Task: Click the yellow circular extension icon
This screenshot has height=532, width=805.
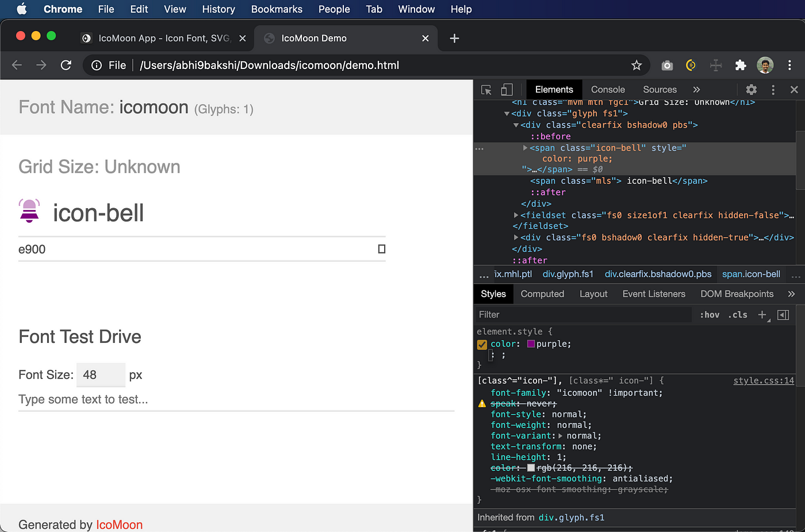Action: tap(691, 66)
